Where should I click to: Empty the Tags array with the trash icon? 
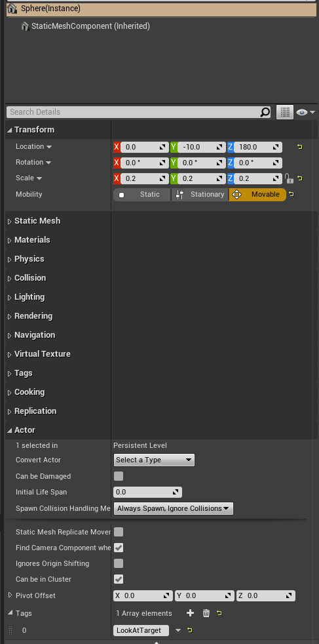coord(206,613)
